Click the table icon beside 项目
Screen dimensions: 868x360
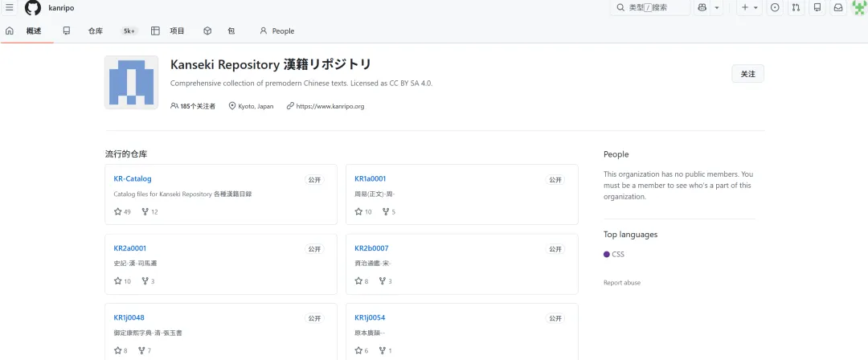(x=156, y=31)
